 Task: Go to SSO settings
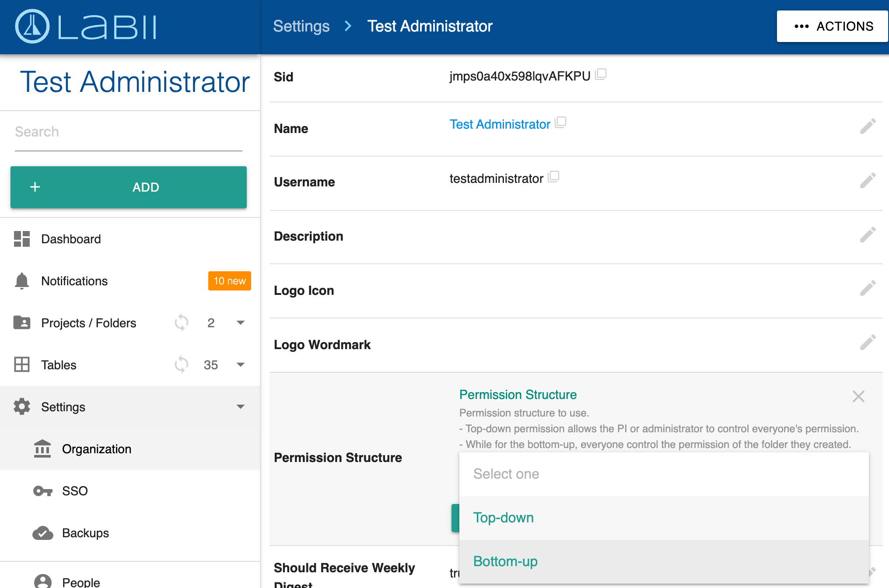click(75, 491)
